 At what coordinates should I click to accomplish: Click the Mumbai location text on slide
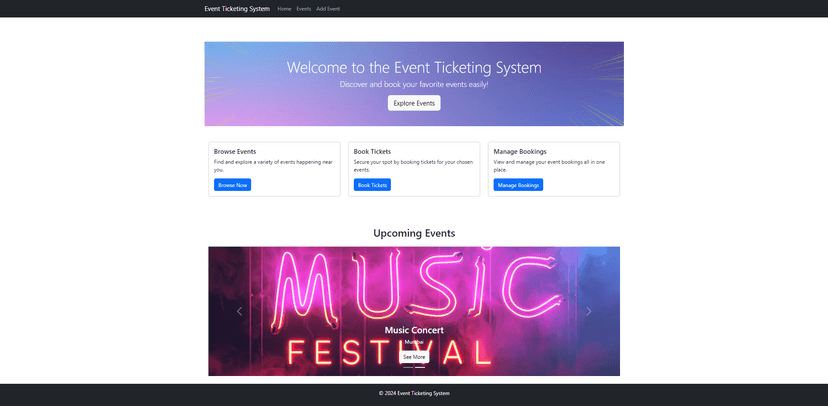tap(414, 342)
